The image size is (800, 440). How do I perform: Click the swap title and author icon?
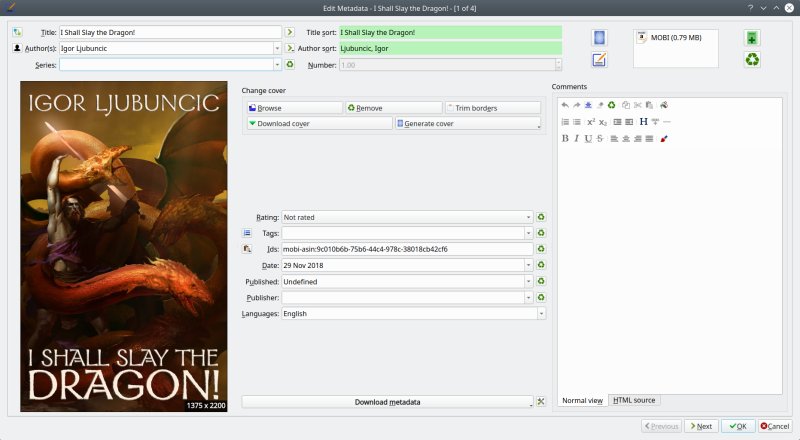17,32
